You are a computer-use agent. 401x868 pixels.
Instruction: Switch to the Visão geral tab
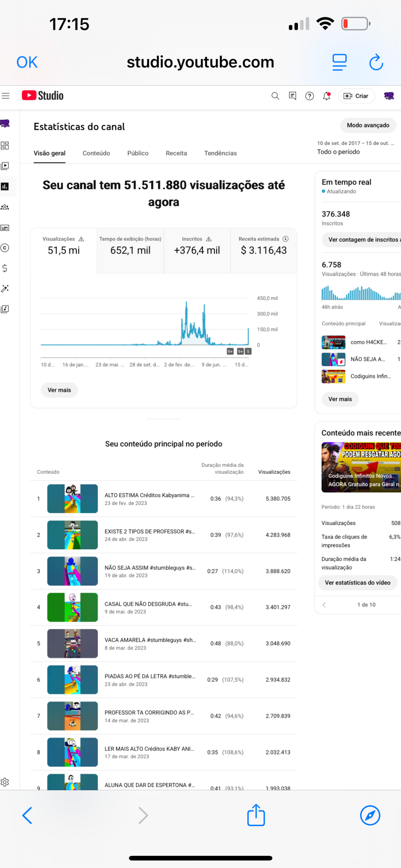(x=49, y=153)
